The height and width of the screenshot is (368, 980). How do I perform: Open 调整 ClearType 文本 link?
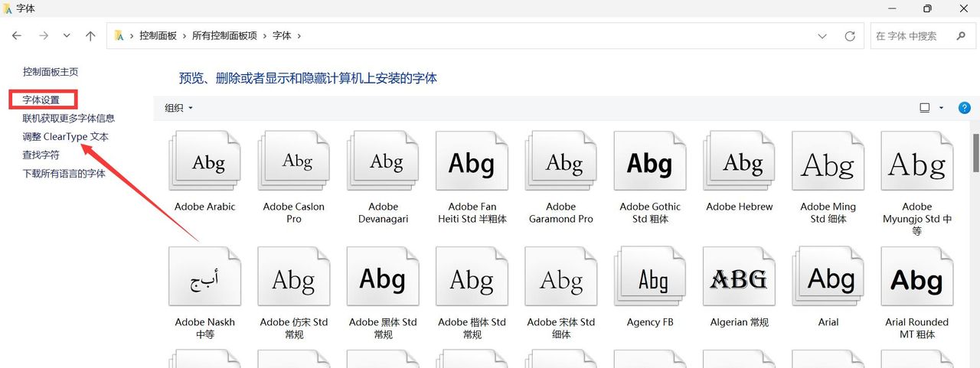point(66,137)
